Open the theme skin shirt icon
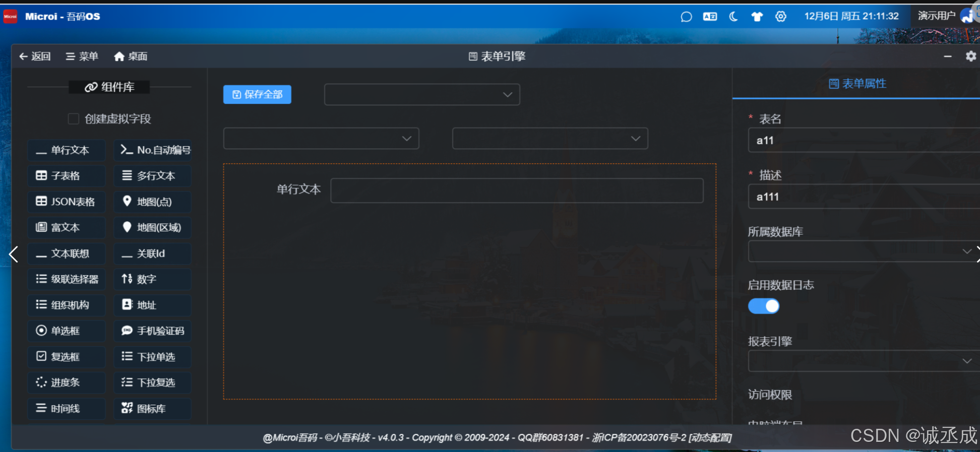The image size is (980, 452). (757, 17)
